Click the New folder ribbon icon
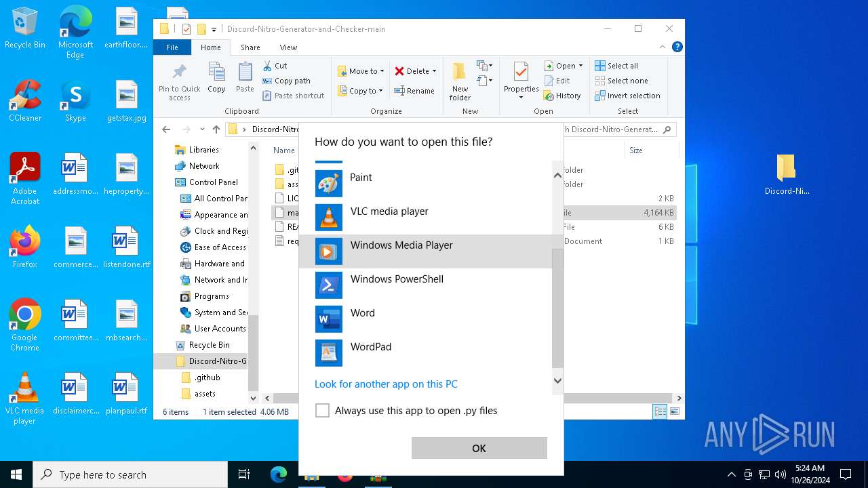The height and width of the screenshot is (488, 868). (x=460, y=81)
